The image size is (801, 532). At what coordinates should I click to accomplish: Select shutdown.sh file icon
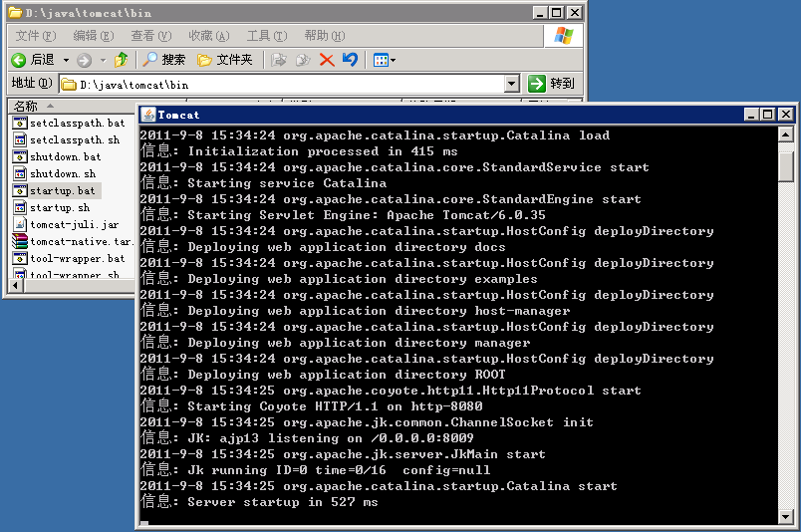click(x=19, y=173)
